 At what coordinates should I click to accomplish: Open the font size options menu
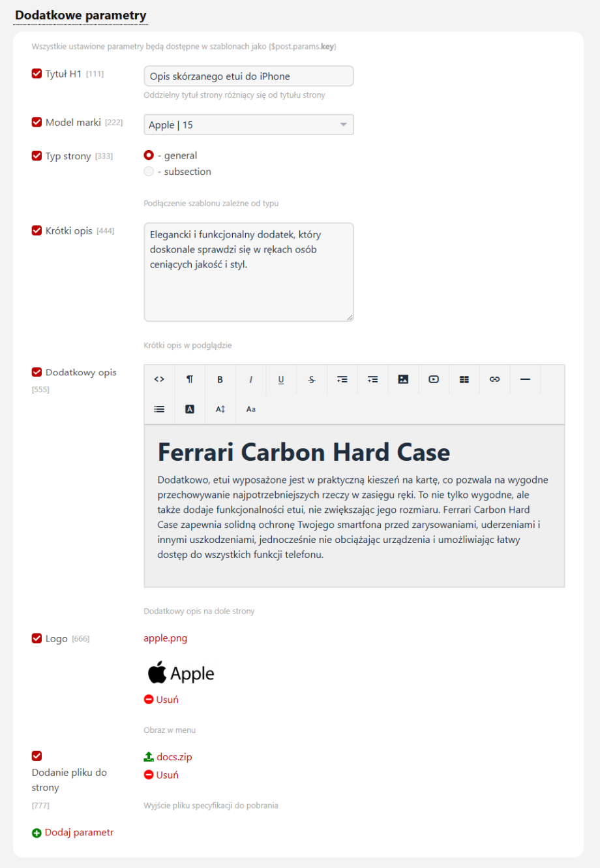click(x=220, y=409)
